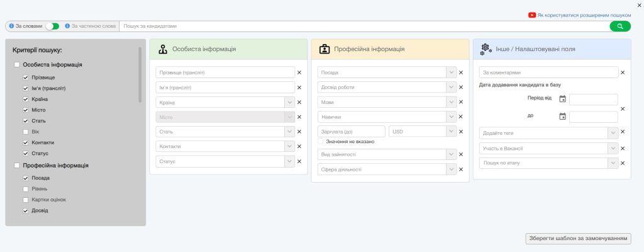Viewport: 644px width, 252px height.
Task: Remove the "За коментарями" field with X
Action: pos(623,72)
